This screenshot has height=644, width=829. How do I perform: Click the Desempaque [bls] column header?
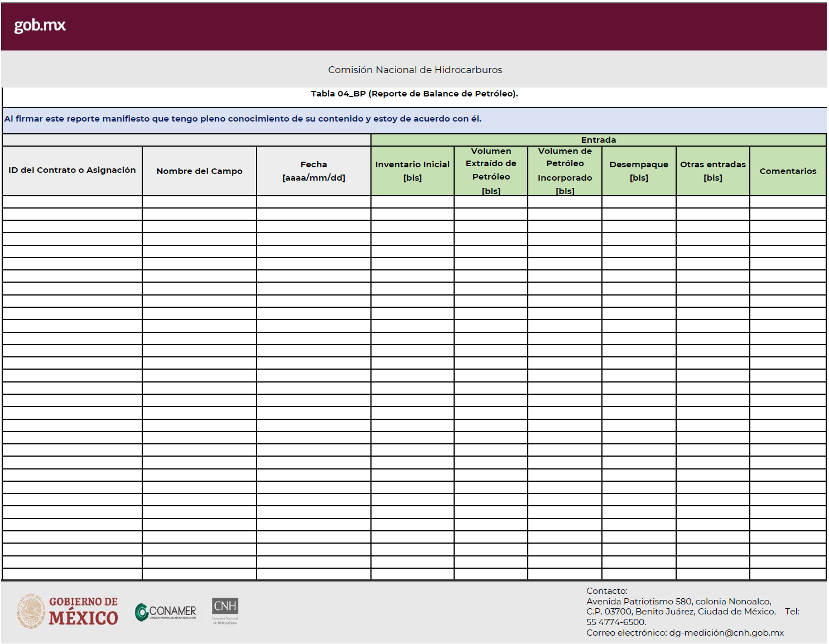639,171
